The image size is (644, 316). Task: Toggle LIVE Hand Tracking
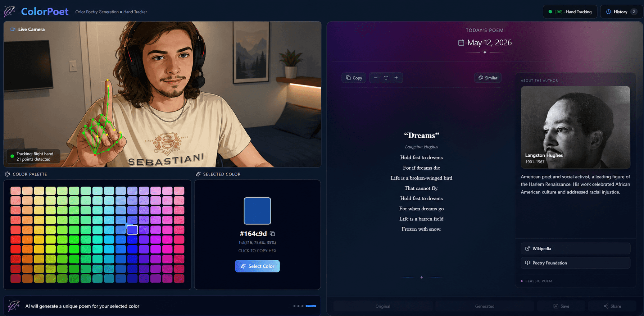pos(570,12)
